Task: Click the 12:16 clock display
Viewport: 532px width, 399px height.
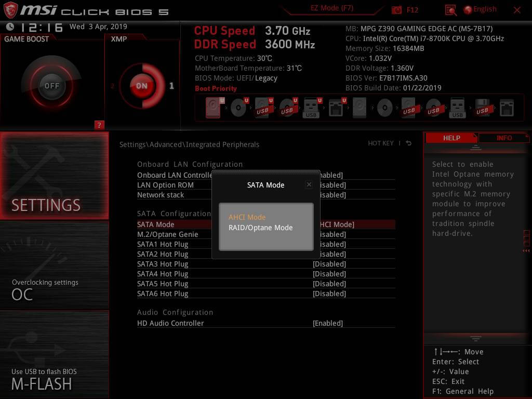Action: [42, 27]
